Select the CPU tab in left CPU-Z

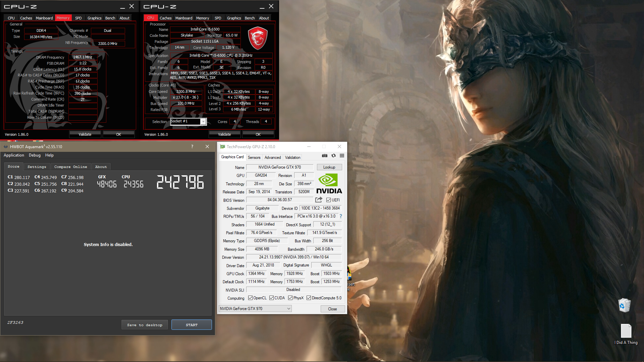(11, 18)
